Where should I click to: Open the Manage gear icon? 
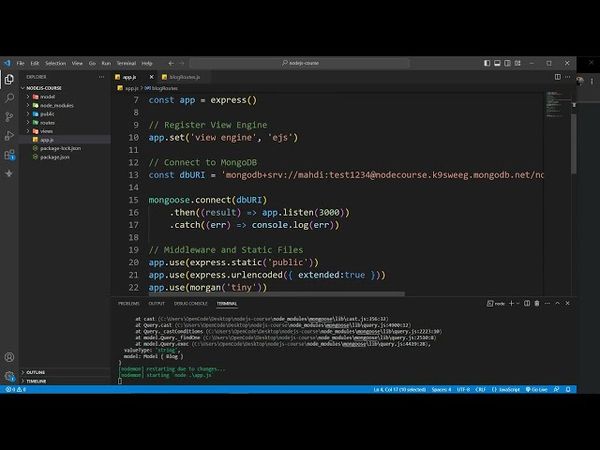9,376
